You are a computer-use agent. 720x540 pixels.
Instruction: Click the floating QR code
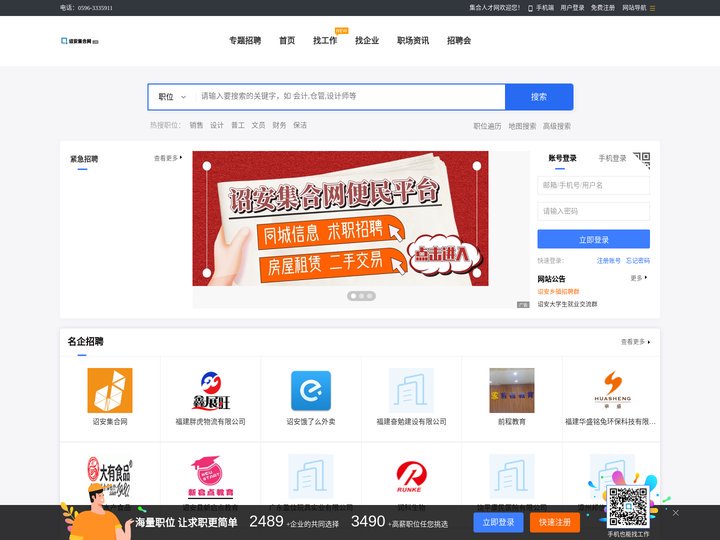click(628, 506)
